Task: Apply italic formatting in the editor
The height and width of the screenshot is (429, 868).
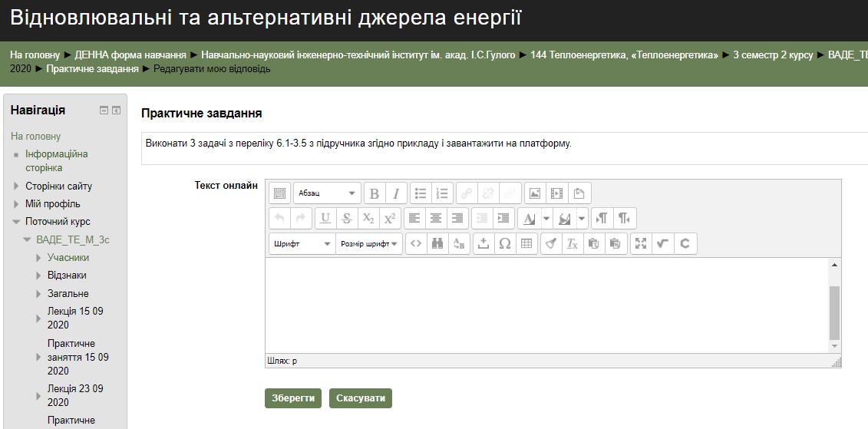Action: tap(396, 193)
